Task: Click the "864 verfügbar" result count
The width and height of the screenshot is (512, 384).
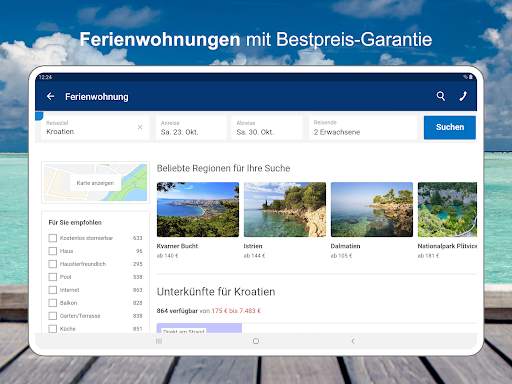Action: point(177,311)
